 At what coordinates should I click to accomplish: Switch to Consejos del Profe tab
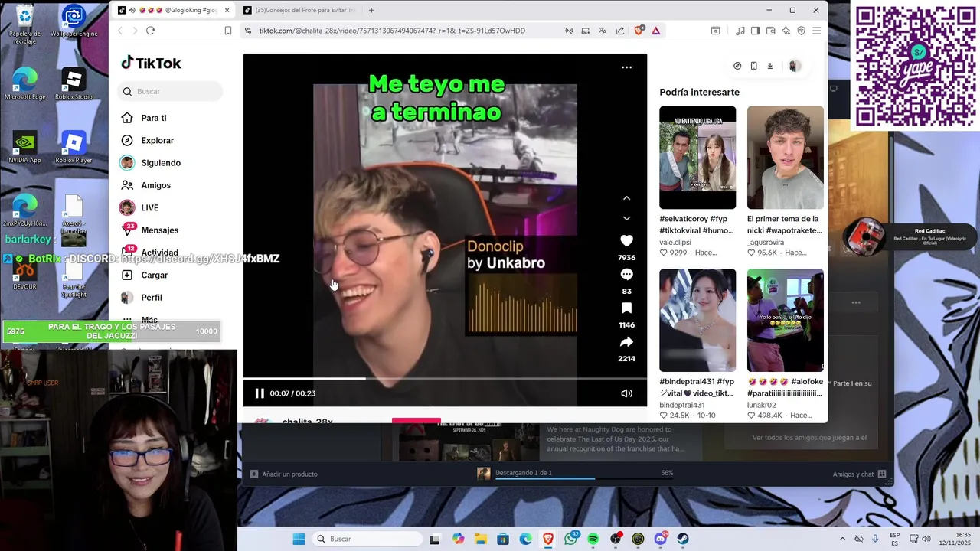pos(299,10)
